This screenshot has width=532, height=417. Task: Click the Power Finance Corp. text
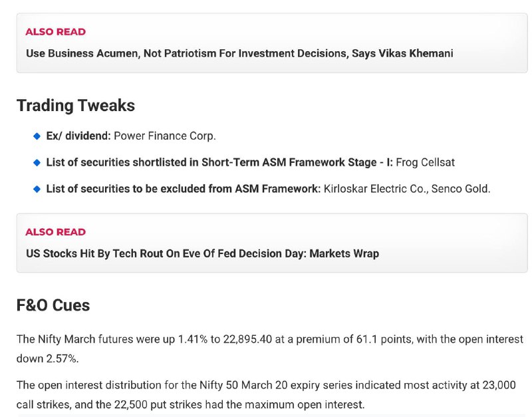(165, 136)
